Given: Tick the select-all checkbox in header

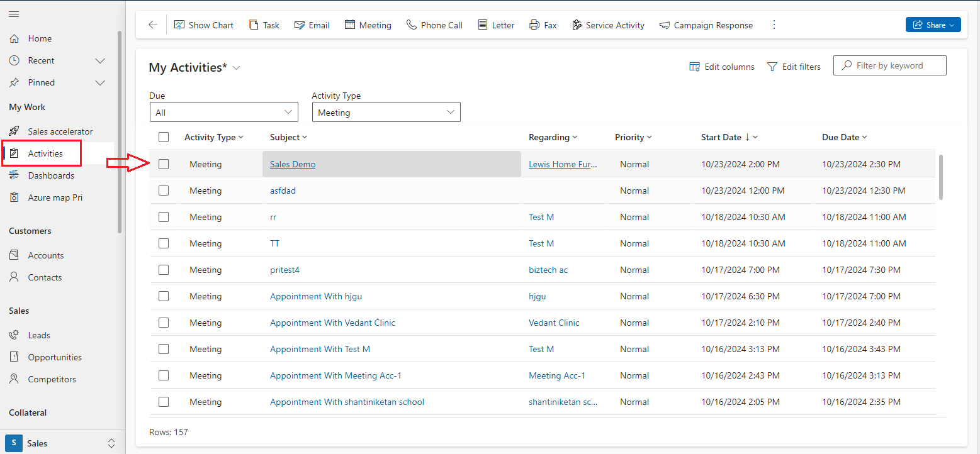Looking at the screenshot, I should pyautogui.click(x=164, y=137).
